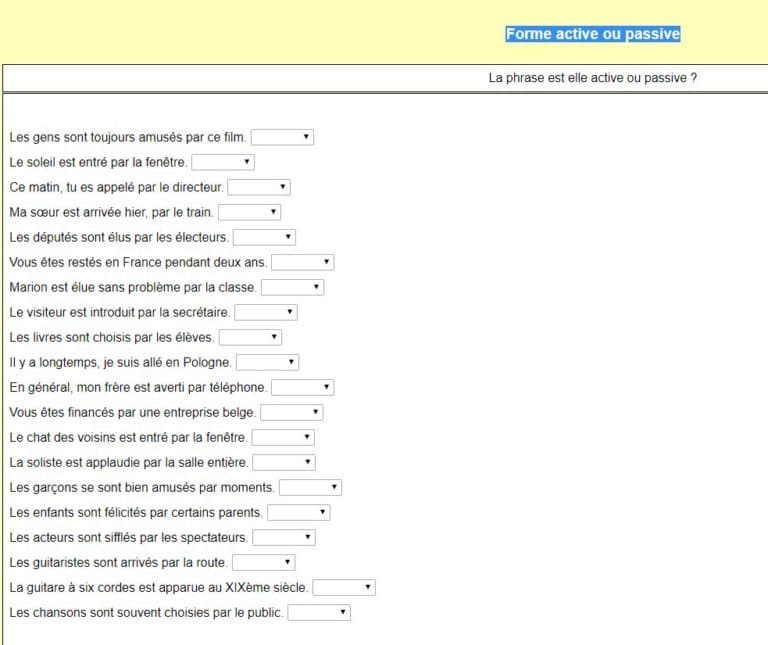Open dropdown for "La soliste est applaudie"
This screenshot has width=768, height=645.
283,462
